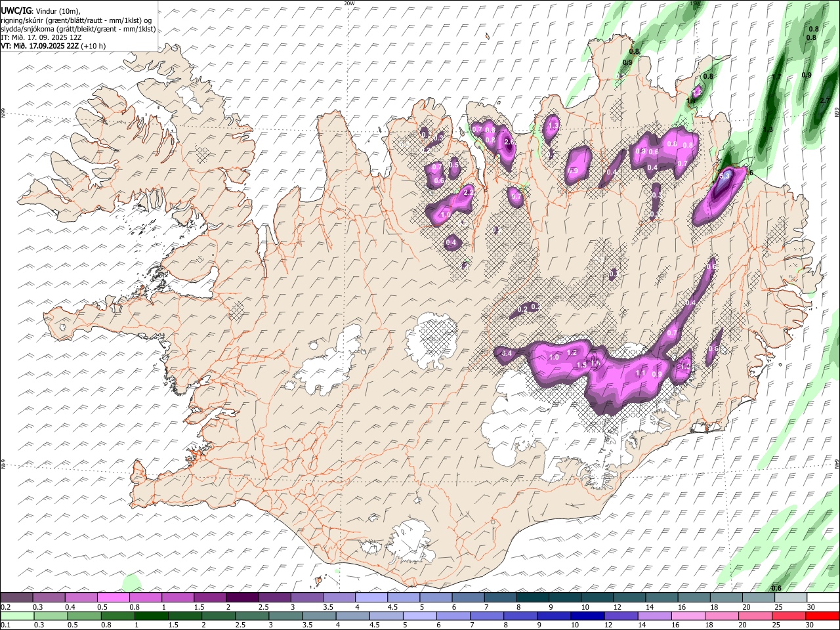The height and width of the screenshot is (630, 840).
Task: Click the white swatch after 30 in top legend
Action: 822,598
